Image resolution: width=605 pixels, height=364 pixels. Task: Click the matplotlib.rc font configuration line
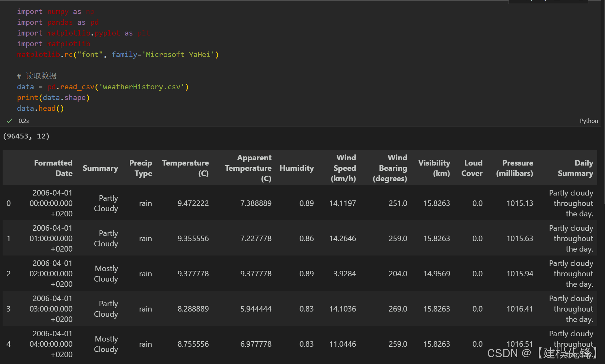click(x=118, y=55)
